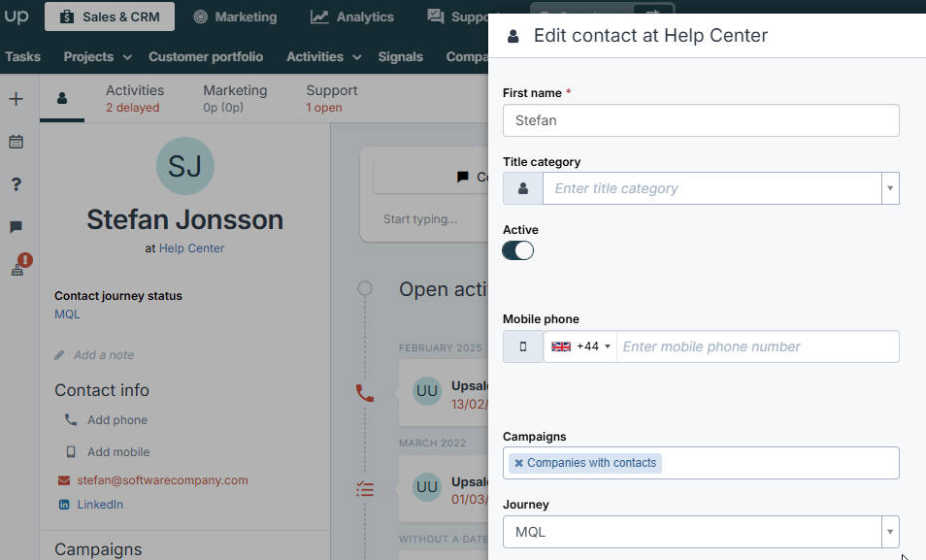Open Customer portfolio
Viewport: 926px width, 560px height.
coord(206,56)
